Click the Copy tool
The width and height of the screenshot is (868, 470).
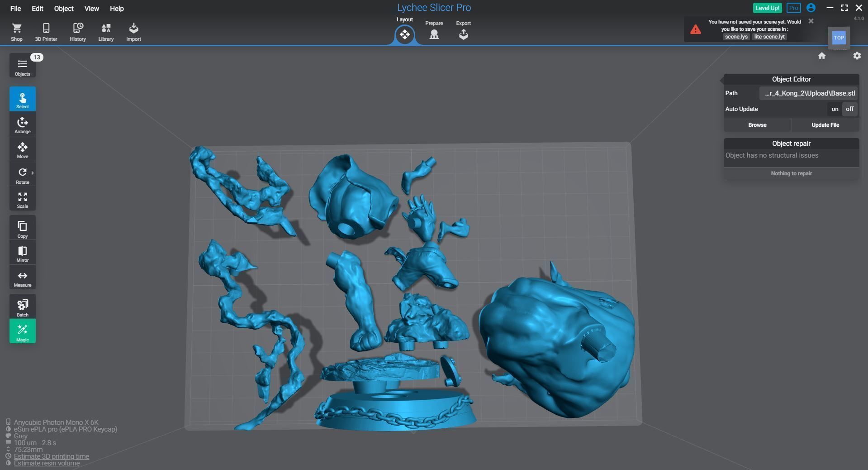click(x=23, y=228)
